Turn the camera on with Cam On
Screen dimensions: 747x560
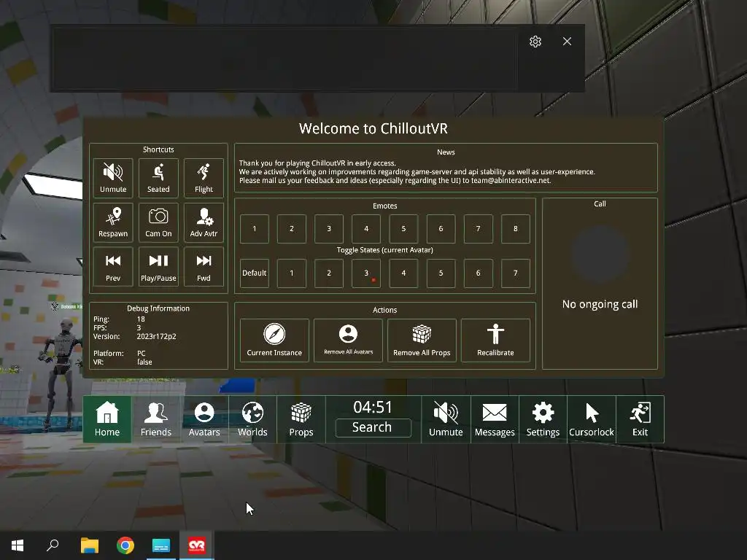[158, 222]
